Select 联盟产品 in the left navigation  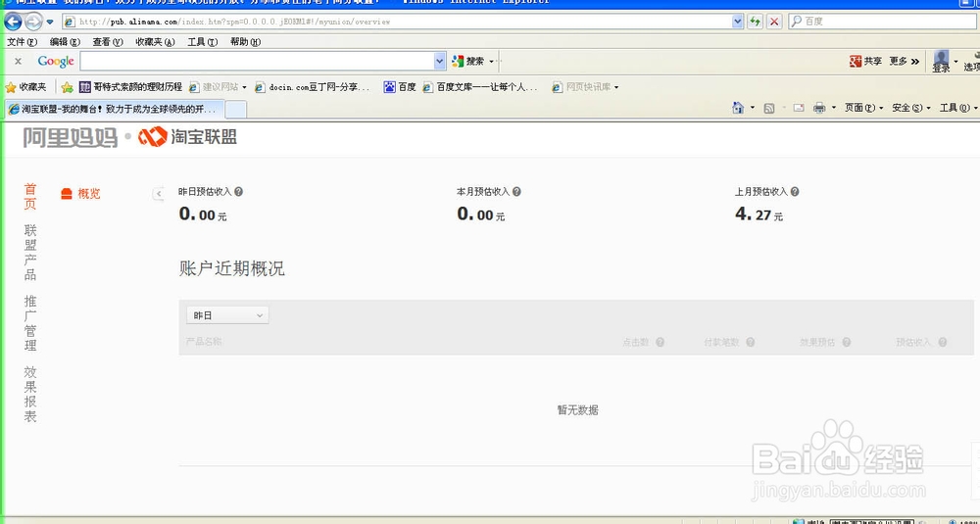pyautogui.click(x=30, y=253)
